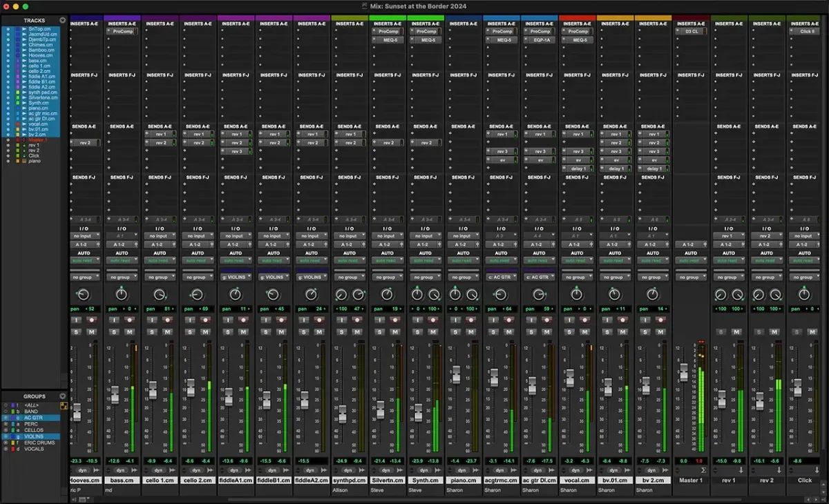Open automation mode selector on bass.cm
The image size is (829, 504).
coord(122,261)
